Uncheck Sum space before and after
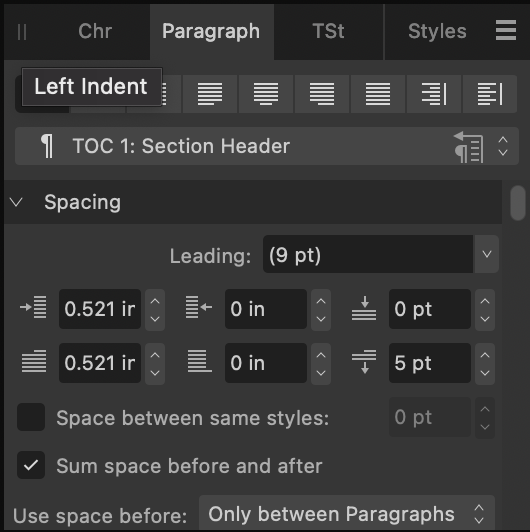The image size is (530, 532). (x=31, y=465)
